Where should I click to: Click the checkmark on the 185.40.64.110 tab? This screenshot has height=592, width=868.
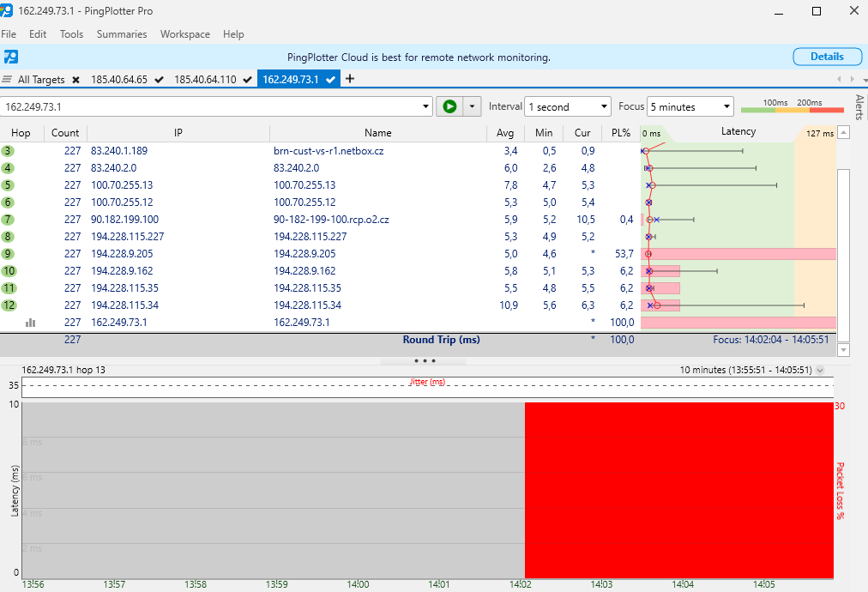point(248,80)
